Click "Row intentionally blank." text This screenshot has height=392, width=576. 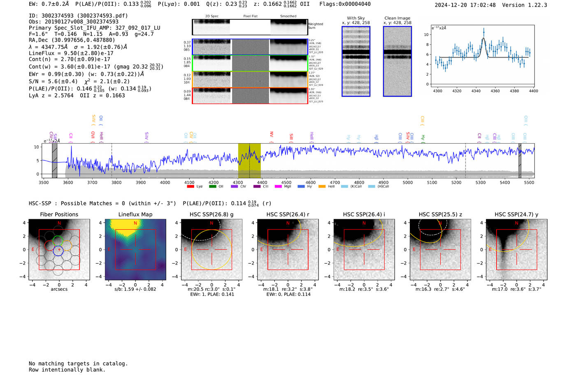tap(67, 370)
